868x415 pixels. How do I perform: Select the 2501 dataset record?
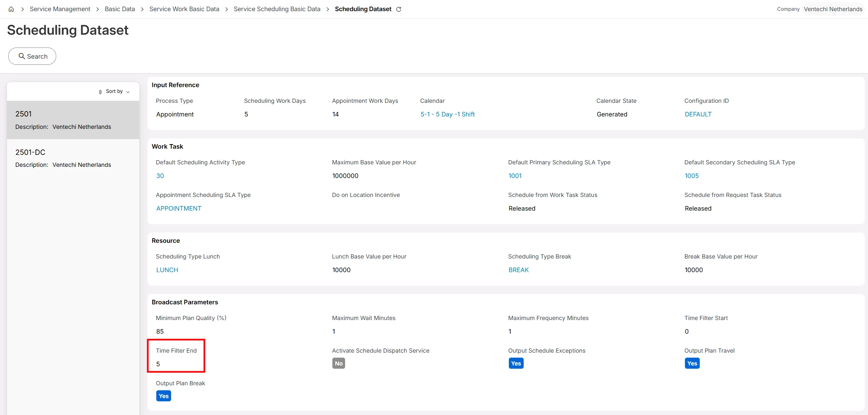pos(73,120)
